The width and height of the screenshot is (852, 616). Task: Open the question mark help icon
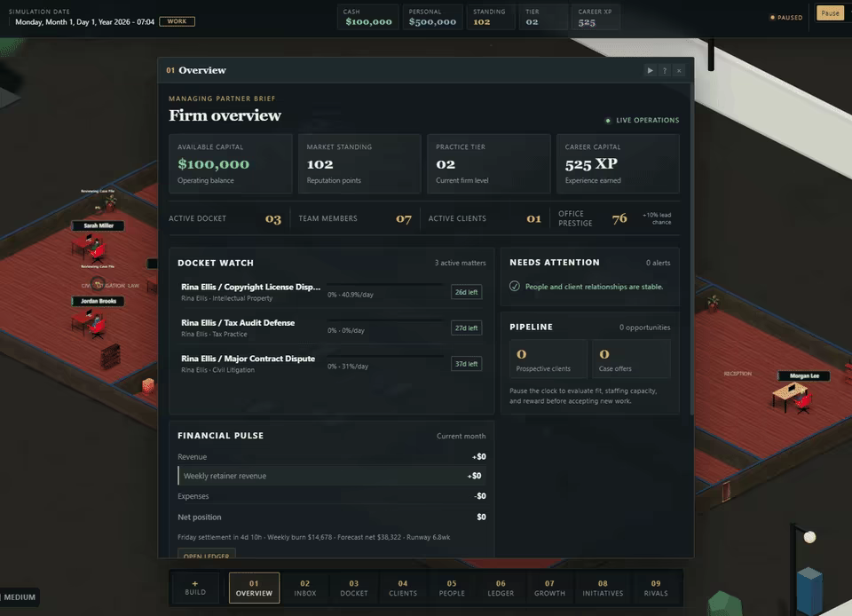click(665, 71)
